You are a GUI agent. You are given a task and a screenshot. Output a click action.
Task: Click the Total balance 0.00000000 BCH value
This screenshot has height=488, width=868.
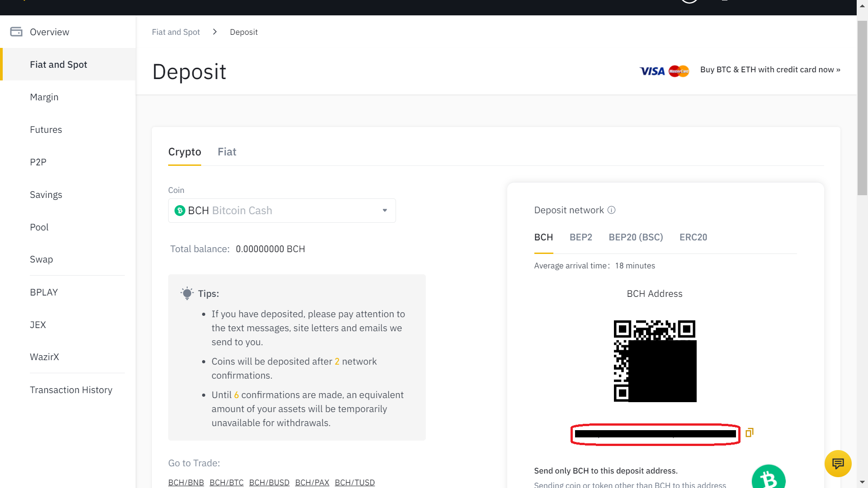click(270, 249)
